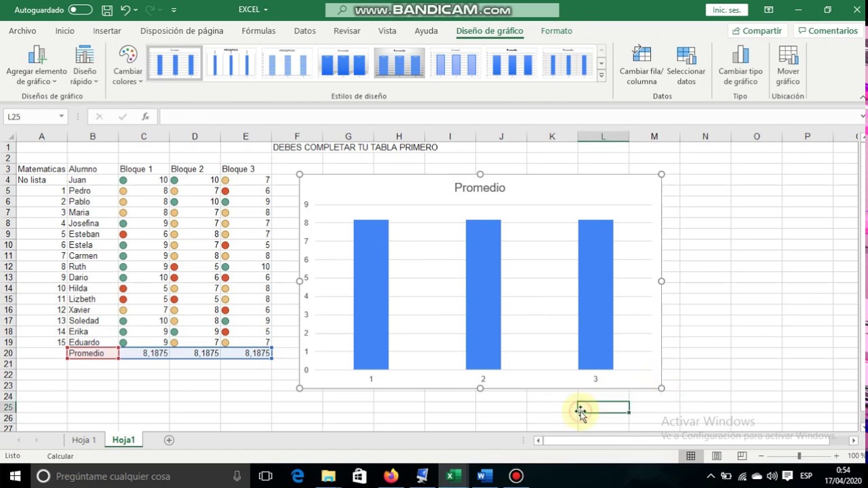Open the Name Box dropdown arrow
The image size is (868, 488).
tap(61, 117)
